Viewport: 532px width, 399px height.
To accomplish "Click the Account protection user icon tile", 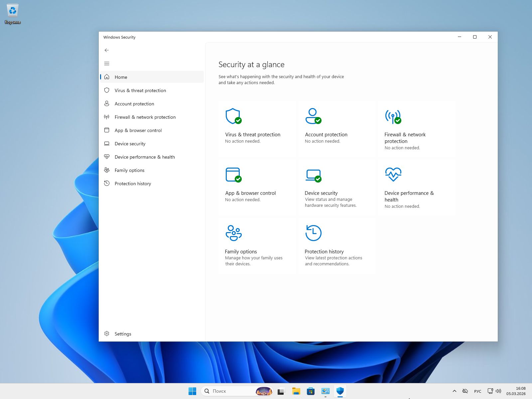I will pos(314,116).
